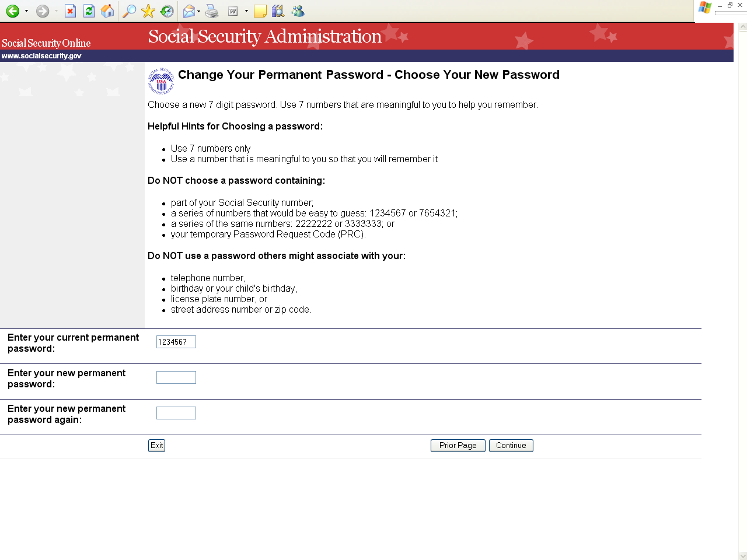Image resolution: width=747 pixels, height=560 pixels.
Task: Open Research using the books and magnifier icon
Action: click(278, 11)
